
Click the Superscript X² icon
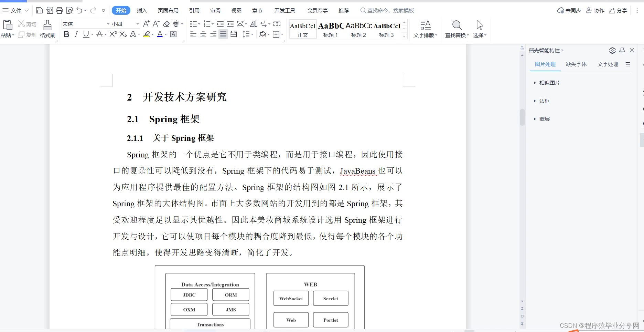pyautogui.click(x=113, y=34)
